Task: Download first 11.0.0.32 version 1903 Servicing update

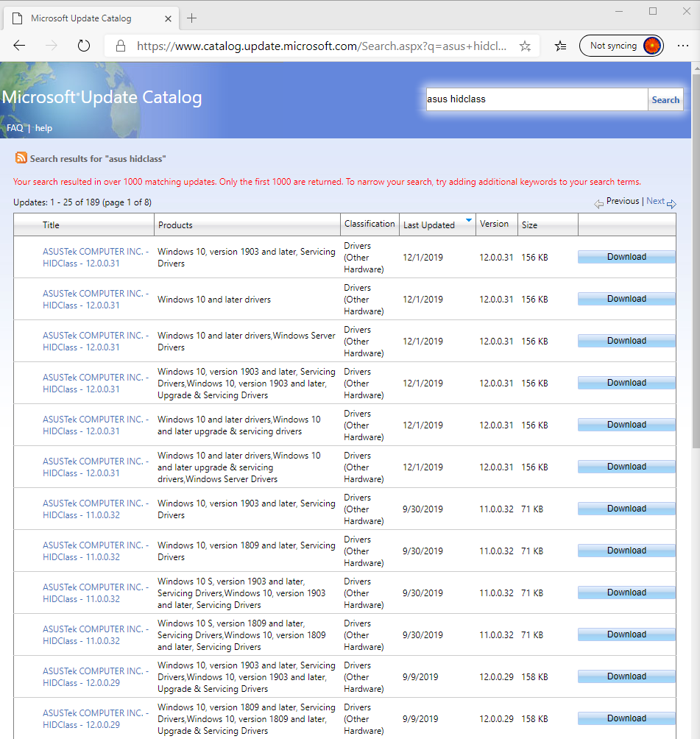Action: [x=626, y=509]
